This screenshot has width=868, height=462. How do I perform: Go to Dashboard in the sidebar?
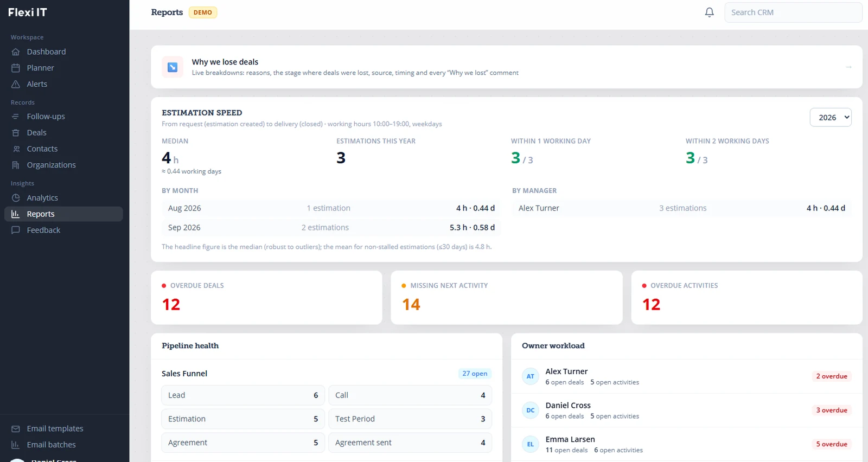(x=63, y=52)
